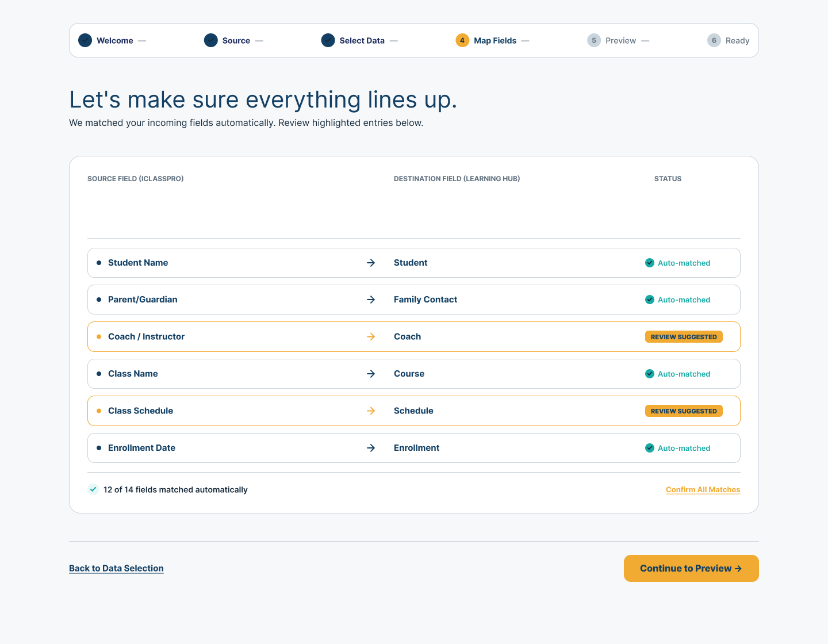
Task: Go to the Source step
Action: (x=236, y=41)
